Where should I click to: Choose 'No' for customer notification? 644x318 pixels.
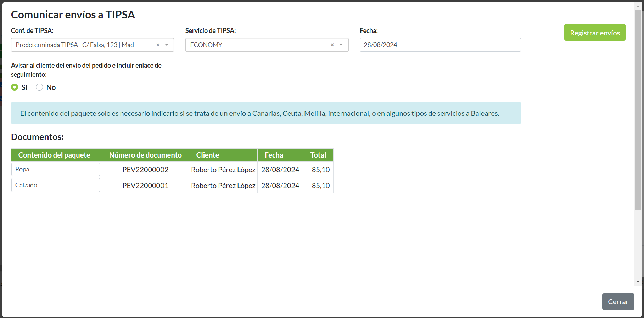coord(39,87)
